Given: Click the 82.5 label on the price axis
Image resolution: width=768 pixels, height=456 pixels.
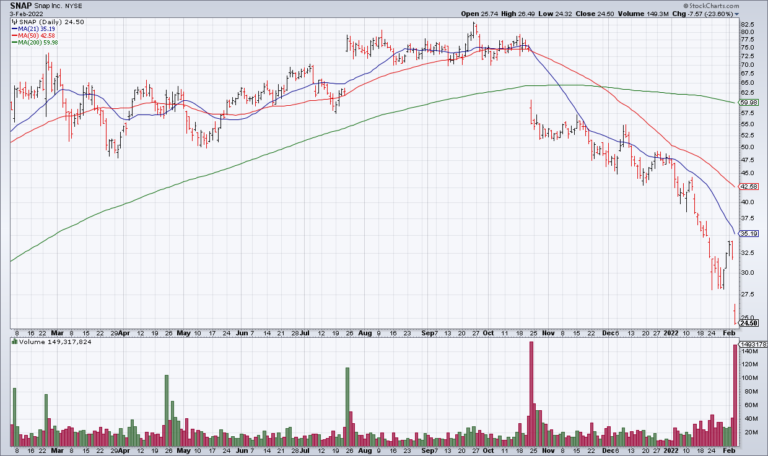Looking at the screenshot, I should click(x=747, y=24).
